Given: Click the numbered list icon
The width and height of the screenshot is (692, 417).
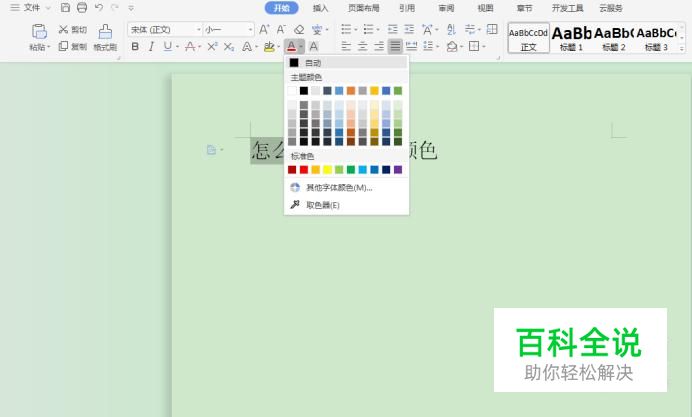Looking at the screenshot, I should point(369,30).
